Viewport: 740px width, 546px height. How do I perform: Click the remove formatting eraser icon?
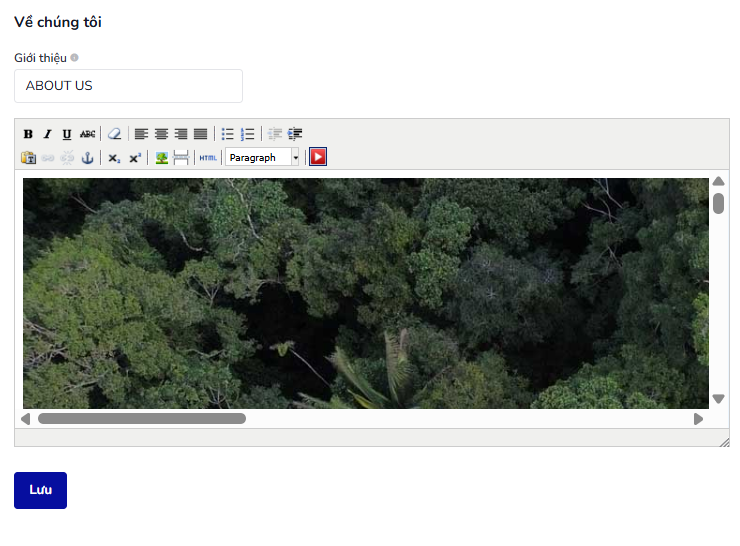coord(115,134)
